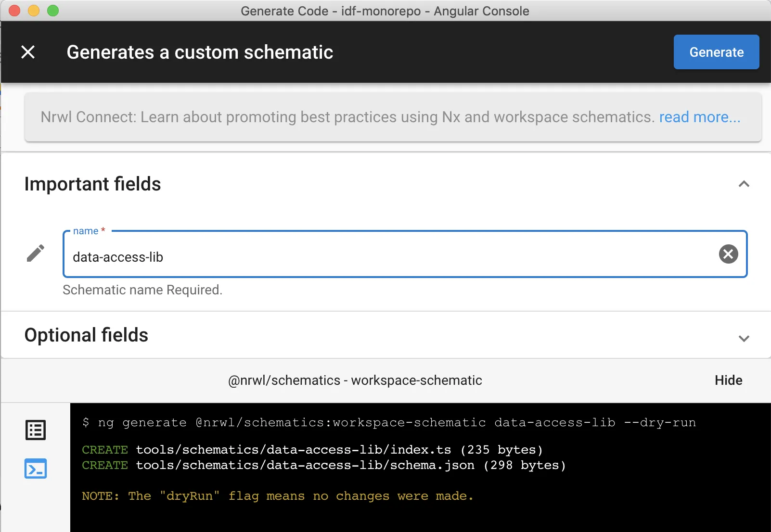Close the schematic form with the X icon
771x532 pixels.
[x=28, y=52]
